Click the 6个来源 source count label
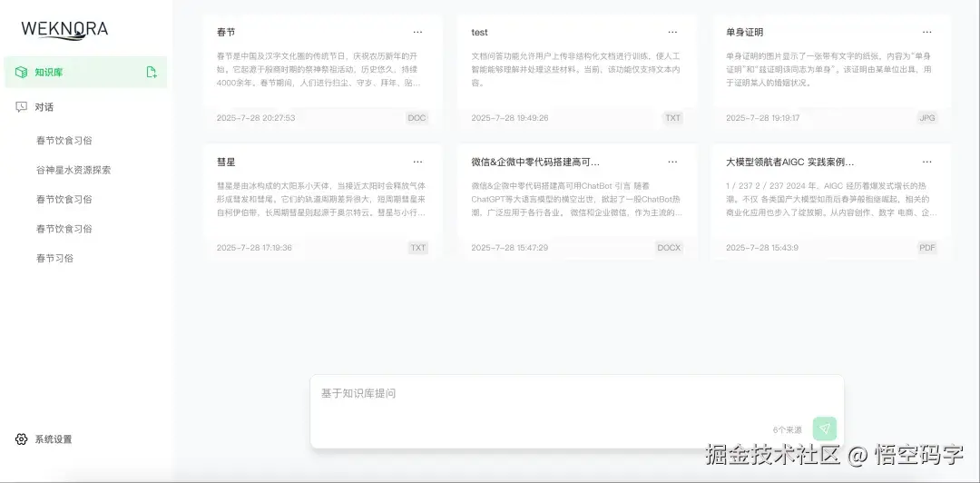The width and height of the screenshot is (980, 483). point(787,429)
